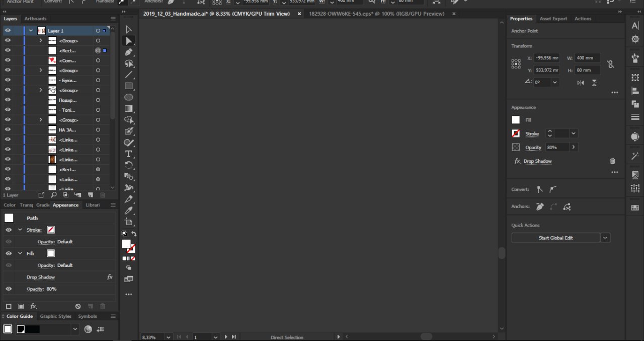Click Stroke swatch in Appearance panel
Screen dimensions: 644x341
point(51,230)
